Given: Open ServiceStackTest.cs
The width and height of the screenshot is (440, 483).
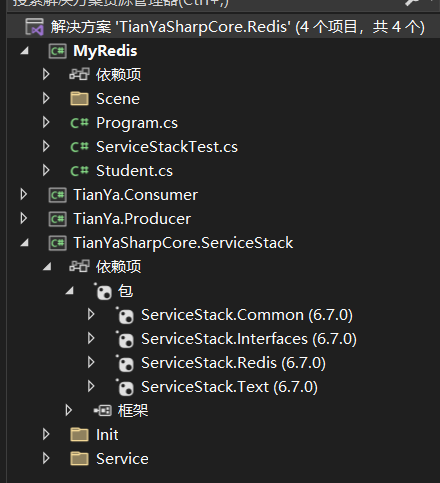Looking at the screenshot, I should click(x=167, y=147).
